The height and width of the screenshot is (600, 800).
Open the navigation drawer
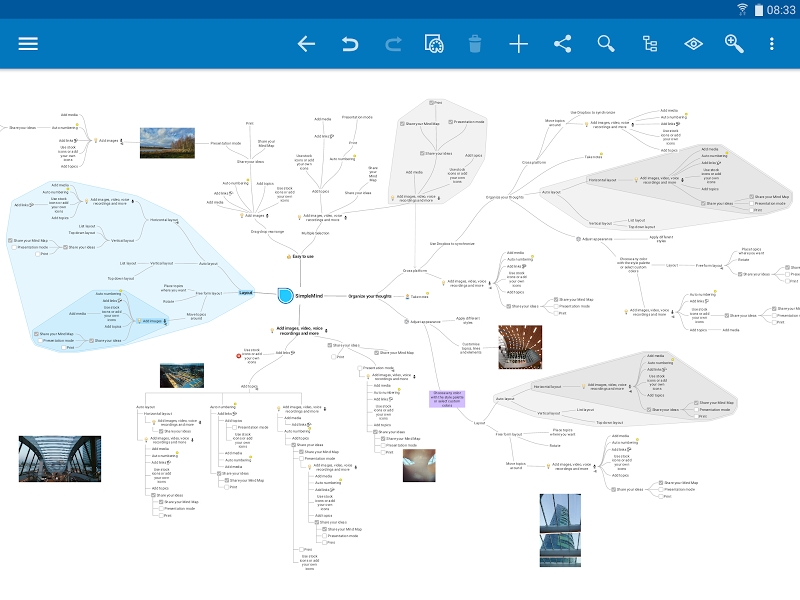coord(27,43)
